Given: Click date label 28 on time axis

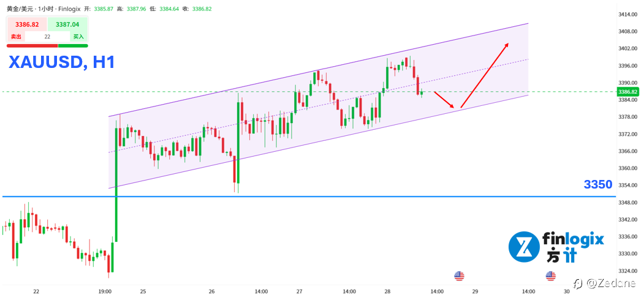Looking at the screenshot, I should pos(387,292).
